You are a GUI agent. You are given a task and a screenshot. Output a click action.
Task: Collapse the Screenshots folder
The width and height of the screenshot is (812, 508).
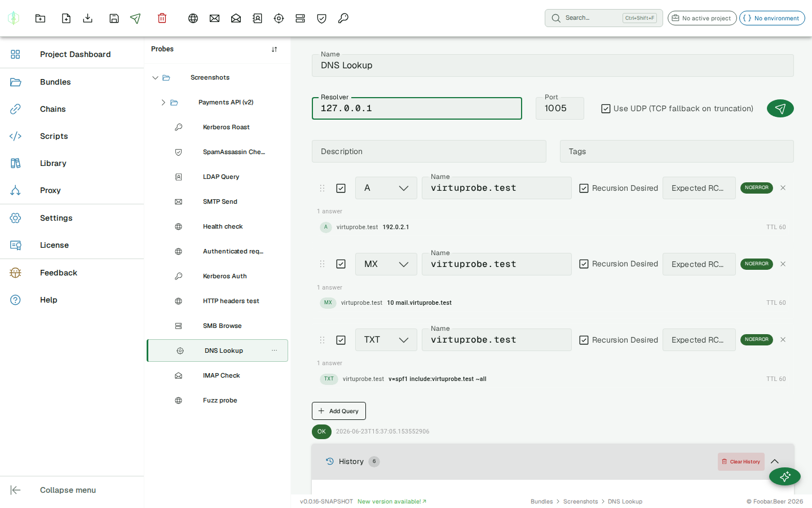click(155, 78)
